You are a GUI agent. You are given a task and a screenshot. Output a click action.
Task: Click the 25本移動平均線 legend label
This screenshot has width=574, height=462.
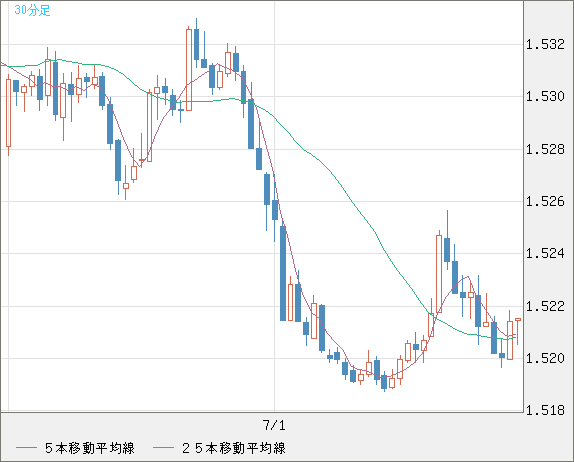tap(234, 448)
